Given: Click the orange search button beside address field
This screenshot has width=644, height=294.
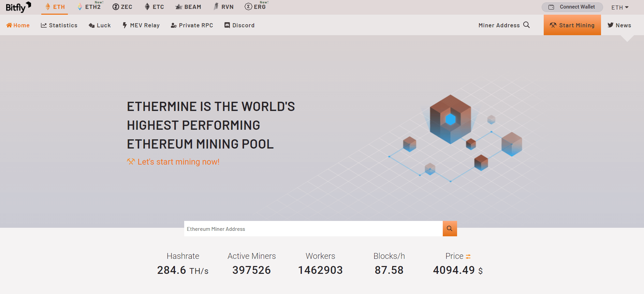Looking at the screenshot, I should pyautogui.click(x=450, y=229).
